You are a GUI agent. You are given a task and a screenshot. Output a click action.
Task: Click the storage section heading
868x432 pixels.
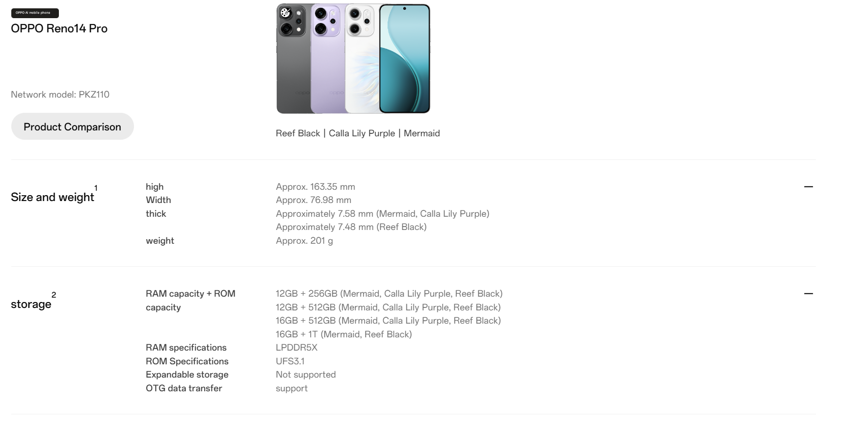pos(31,304)
